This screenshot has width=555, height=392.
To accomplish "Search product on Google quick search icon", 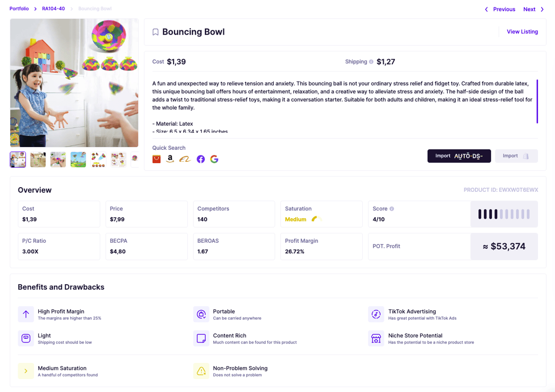I will point(214,159).
